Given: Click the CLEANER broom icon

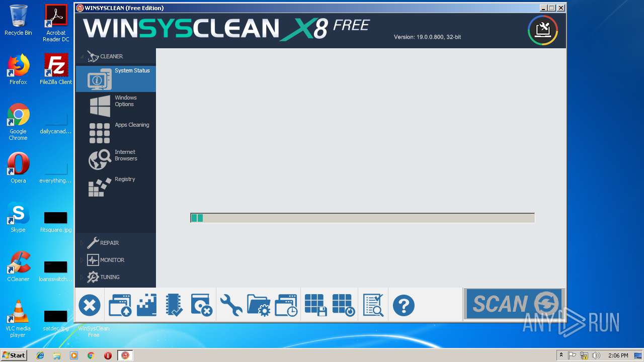Looking at the screenshot, I should click(x=93, y=56).
